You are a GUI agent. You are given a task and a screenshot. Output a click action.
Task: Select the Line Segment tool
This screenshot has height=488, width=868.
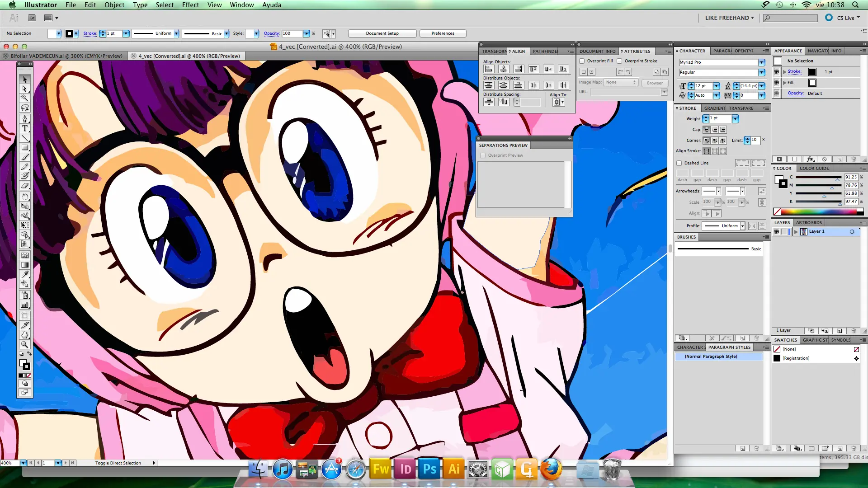(x=25, y=138)
